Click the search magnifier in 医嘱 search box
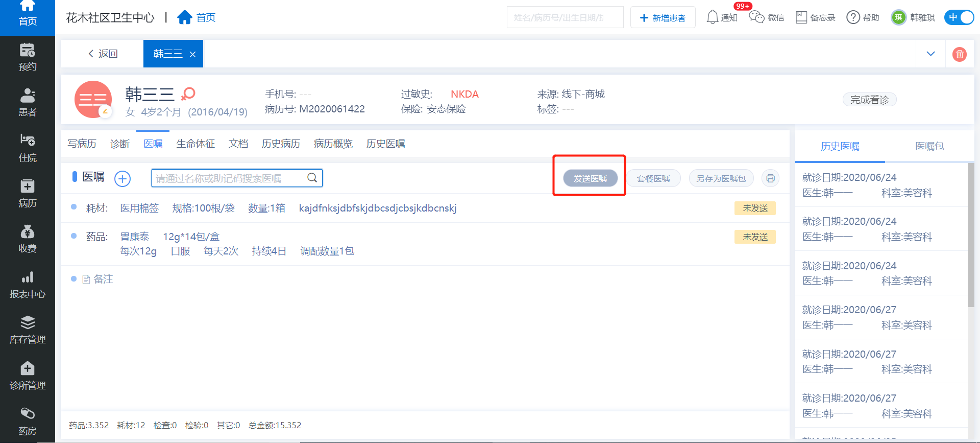 [x=312, y=178]
